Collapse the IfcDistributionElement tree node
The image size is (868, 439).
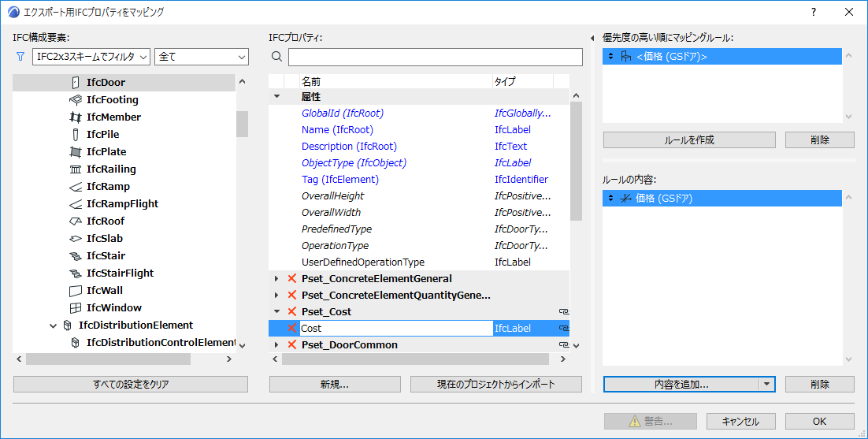coord(54,326)
